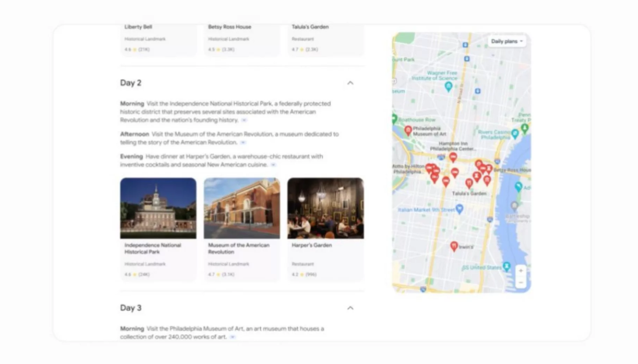Screen dimensions: 638x364
Task: Expand the Day 2 Afternoon description arrow
Action: coord(243,142)
